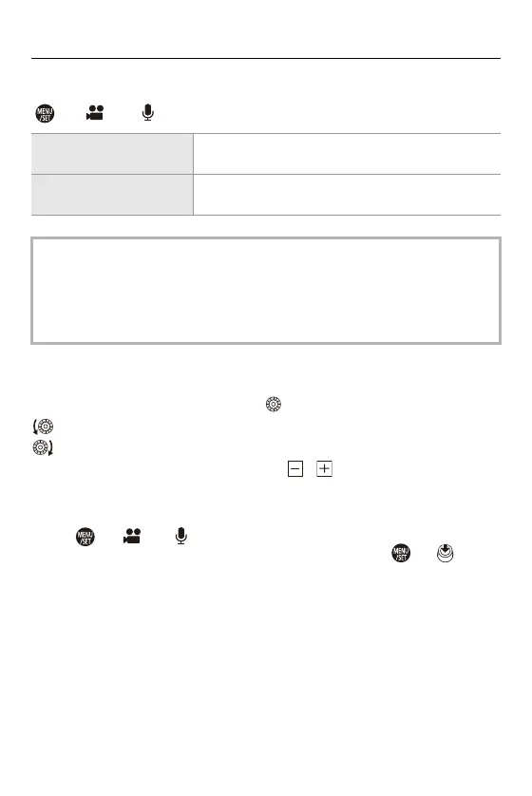Select the lower video camera icon
532x796 pixels.
132,536
